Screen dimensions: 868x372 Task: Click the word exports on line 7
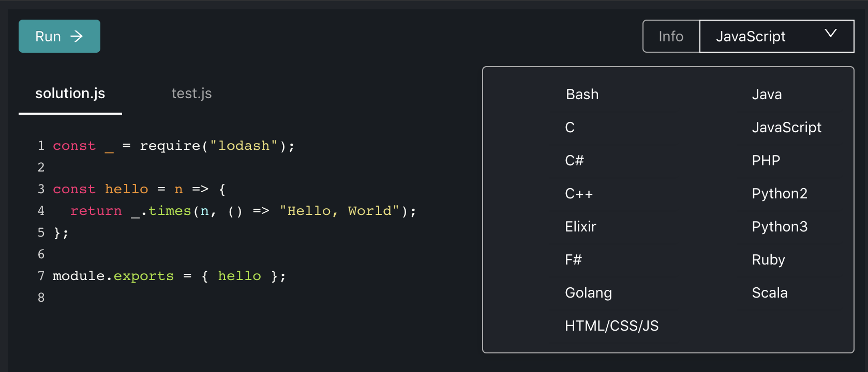pos(144,276)
